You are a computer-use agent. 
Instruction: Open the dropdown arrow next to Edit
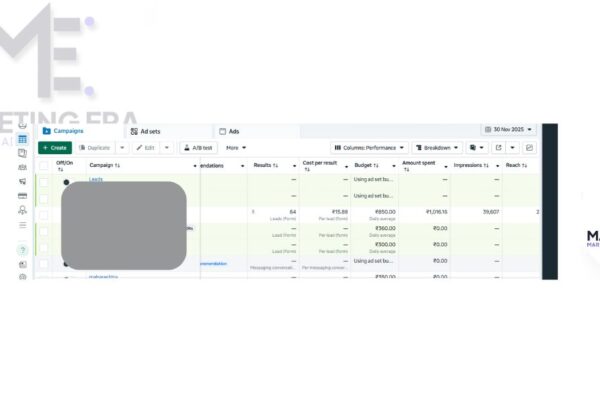coord(167,148)
